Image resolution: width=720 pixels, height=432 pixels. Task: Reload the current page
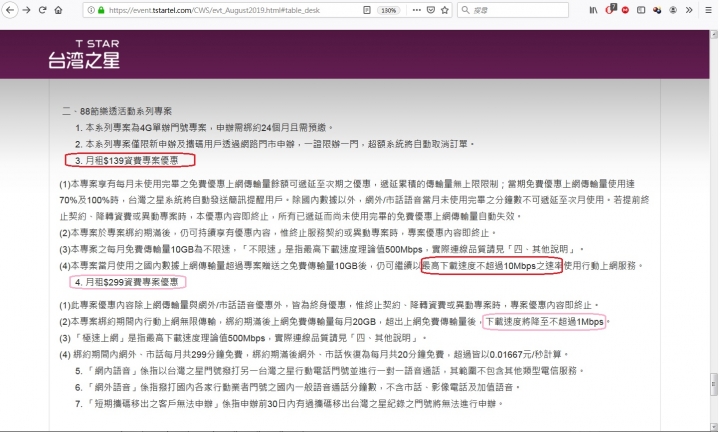(42, 10)
